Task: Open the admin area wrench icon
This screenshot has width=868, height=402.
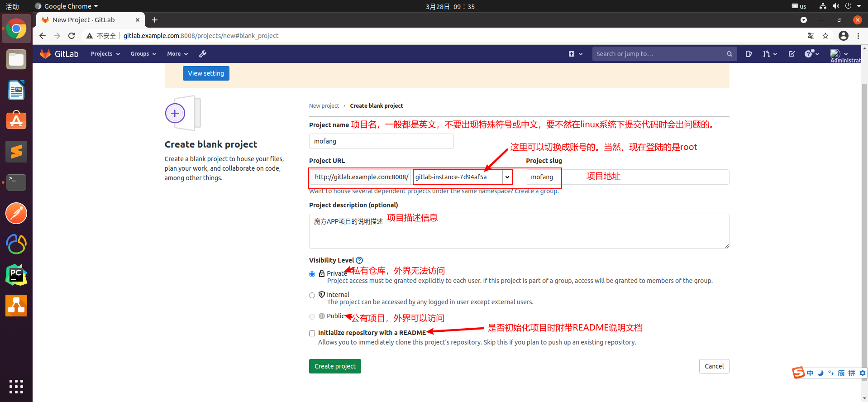Action: 203,54
